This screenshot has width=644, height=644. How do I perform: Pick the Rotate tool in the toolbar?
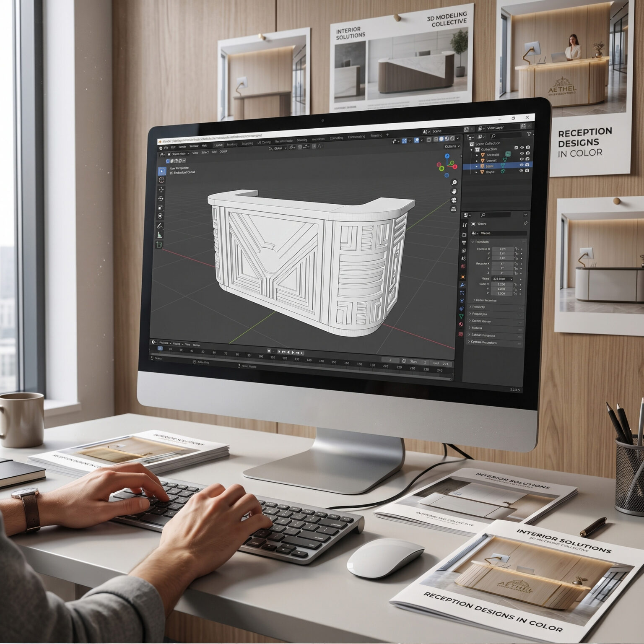(161, 199)
